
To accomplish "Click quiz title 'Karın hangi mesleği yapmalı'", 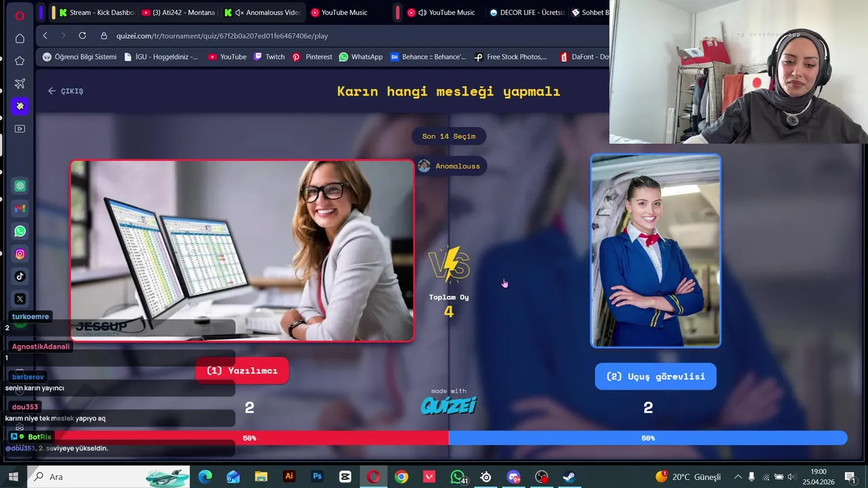I will [449, 91].
